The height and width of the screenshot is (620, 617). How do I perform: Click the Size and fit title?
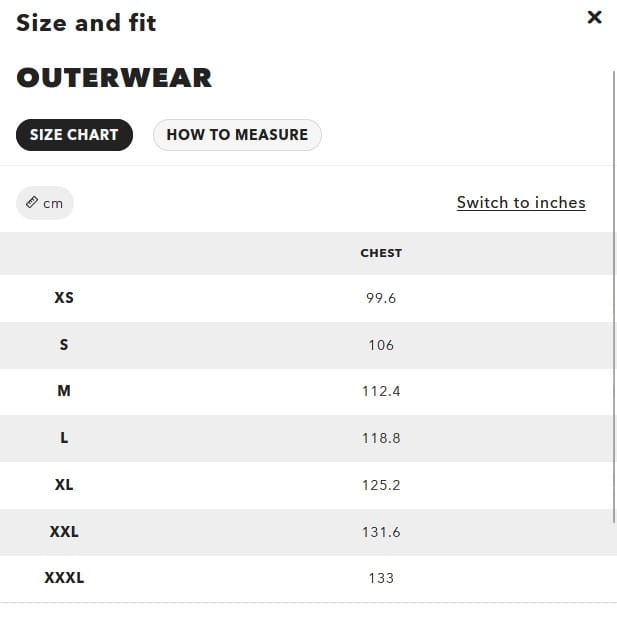86,22
